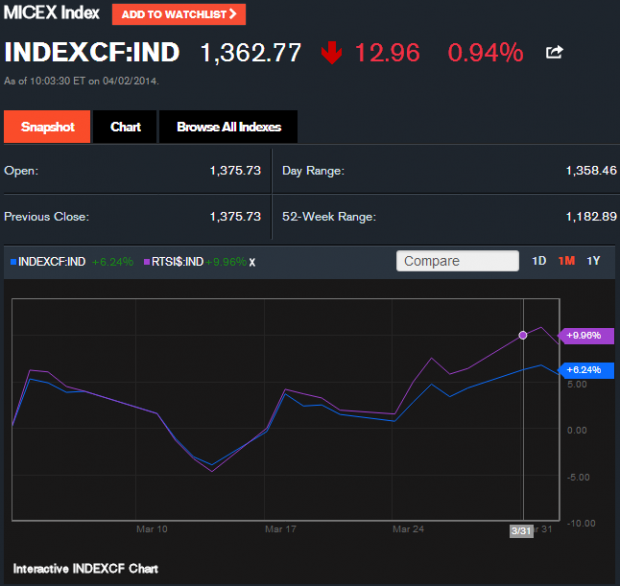620x586 pixels.
Task: Click the blue +6.24% value tag
Action: point(583,369)
